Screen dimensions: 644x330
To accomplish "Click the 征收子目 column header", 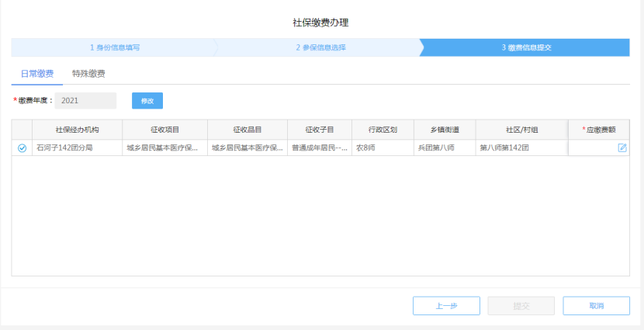I will point(320,130).
